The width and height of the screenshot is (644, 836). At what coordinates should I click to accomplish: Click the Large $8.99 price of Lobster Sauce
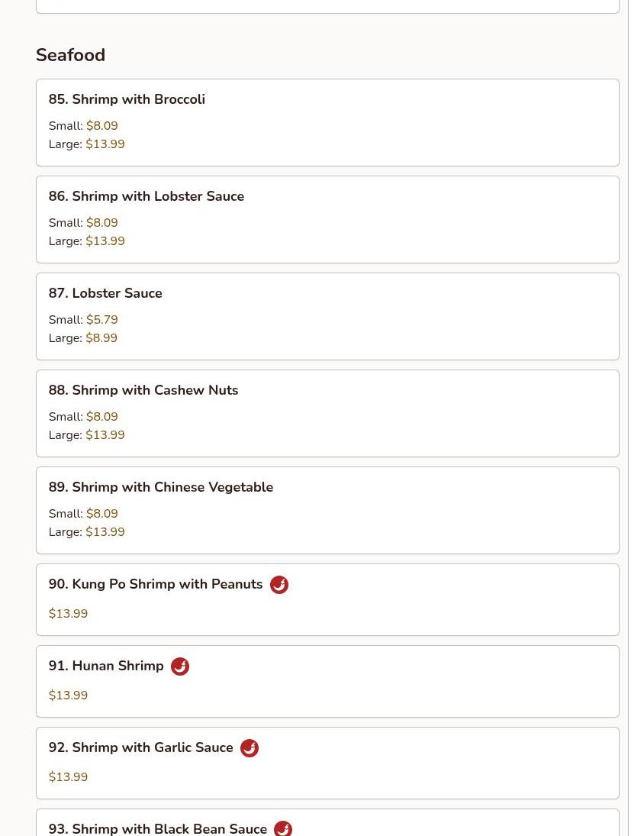[x=83, y=338]
